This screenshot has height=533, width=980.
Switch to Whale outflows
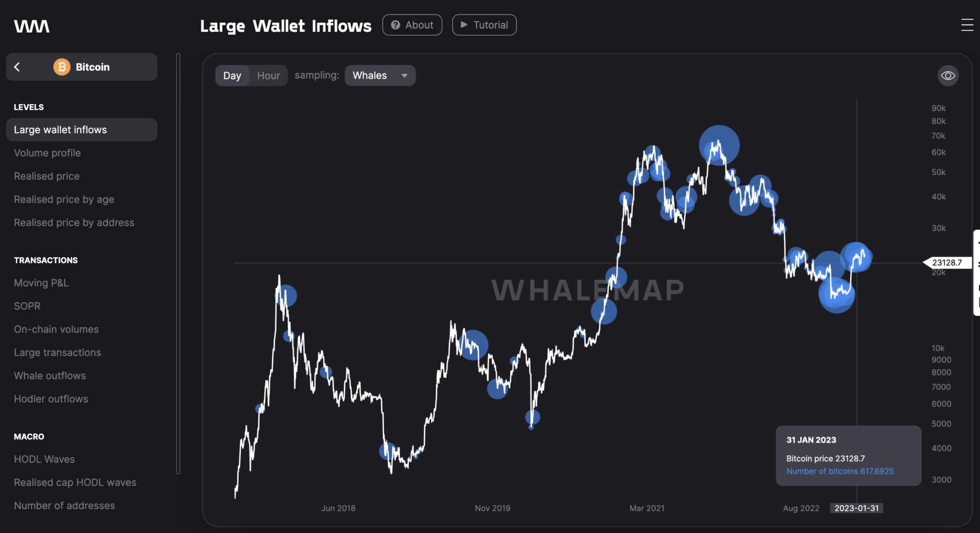[49, 375]
